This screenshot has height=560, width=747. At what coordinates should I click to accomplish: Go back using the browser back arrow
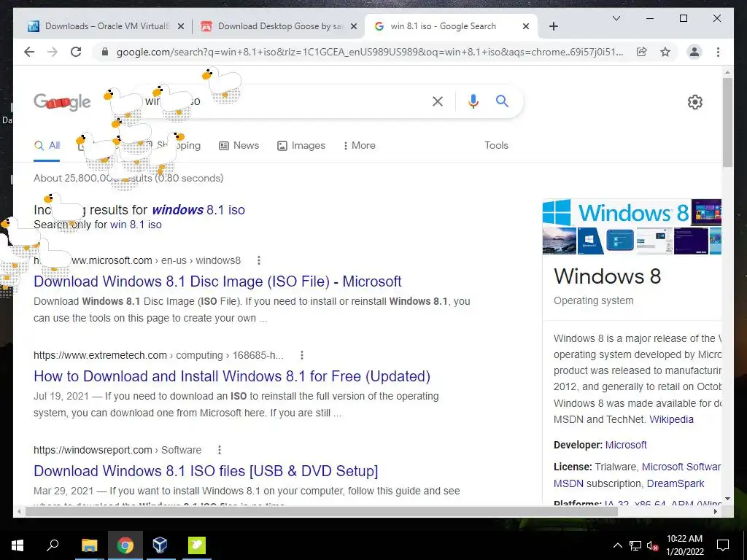[29, 52]
